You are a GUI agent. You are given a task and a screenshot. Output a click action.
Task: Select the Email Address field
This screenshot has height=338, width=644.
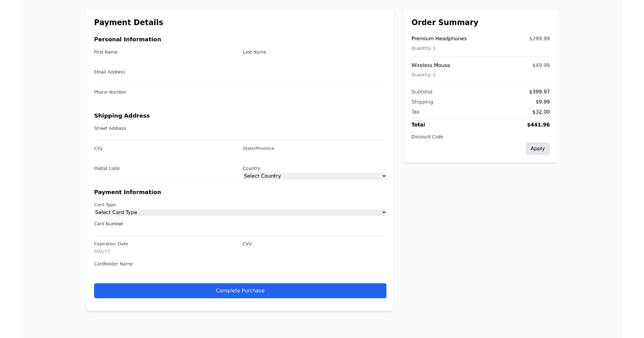click(x=240, y=80)
